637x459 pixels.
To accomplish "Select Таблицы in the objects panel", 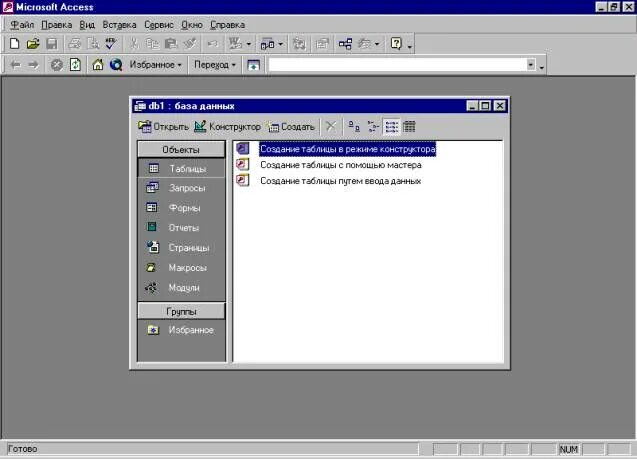I will [x=181, y=169].
